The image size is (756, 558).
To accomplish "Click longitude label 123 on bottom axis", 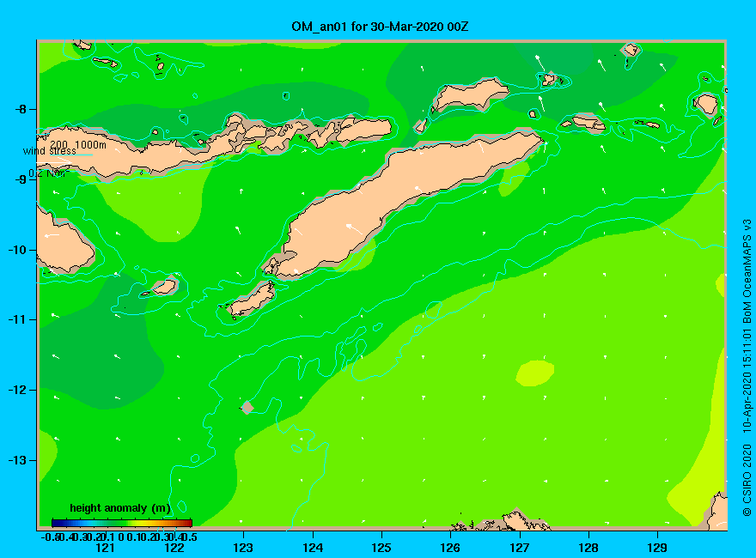I will pos(243,548).
